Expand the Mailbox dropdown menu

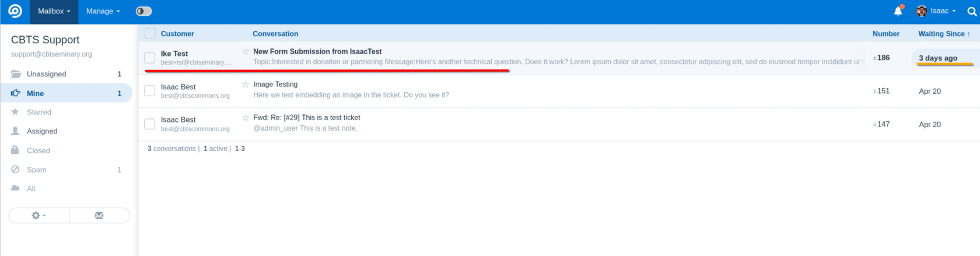[x=54, y=11]
